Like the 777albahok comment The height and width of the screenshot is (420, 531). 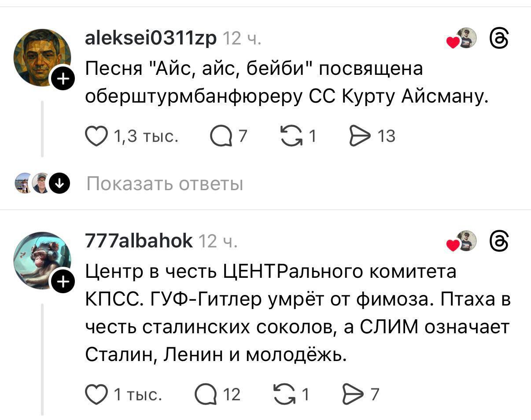[x=96, y=394]
